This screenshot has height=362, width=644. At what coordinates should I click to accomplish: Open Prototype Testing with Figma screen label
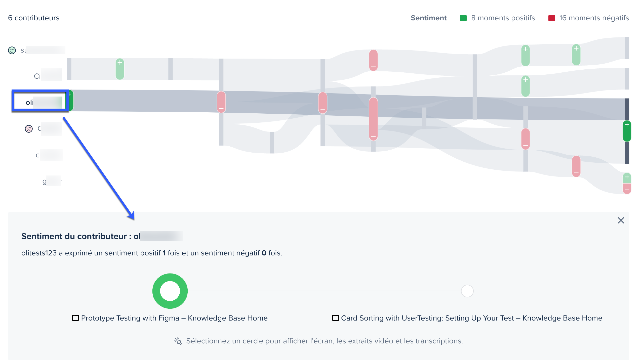[174, 318]
